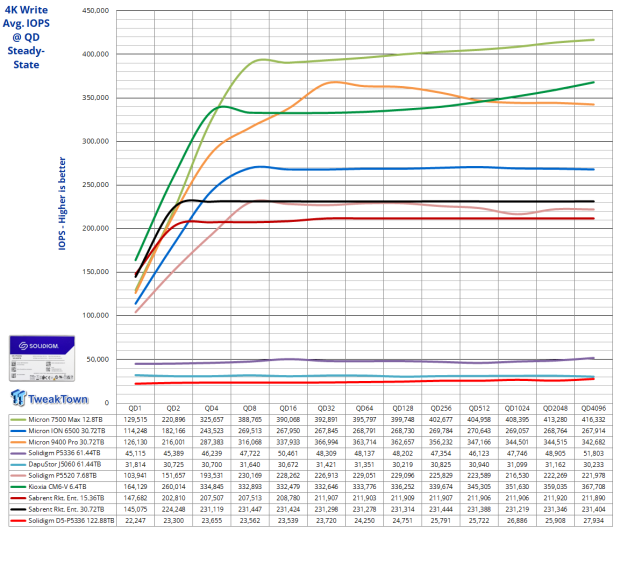Click the QD8 column header

click(250, 408)
